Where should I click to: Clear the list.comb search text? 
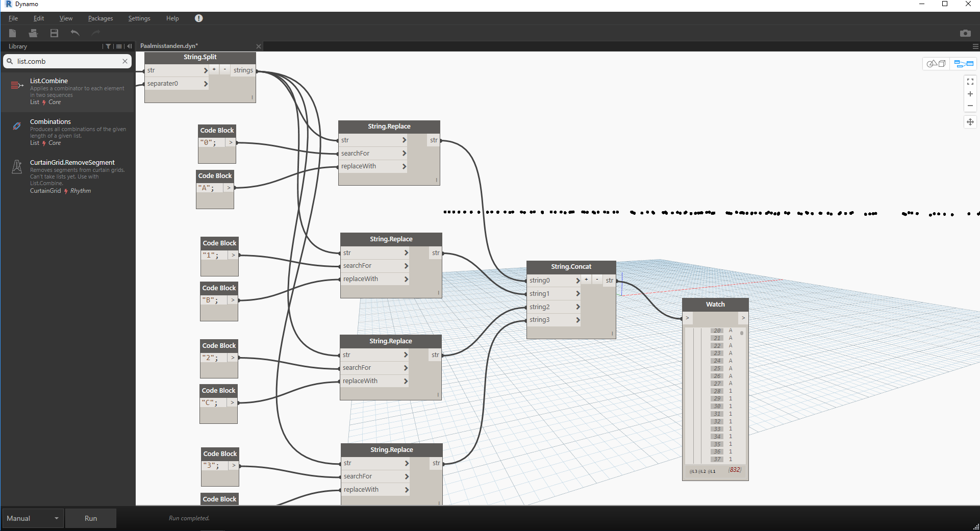[125, 61]
